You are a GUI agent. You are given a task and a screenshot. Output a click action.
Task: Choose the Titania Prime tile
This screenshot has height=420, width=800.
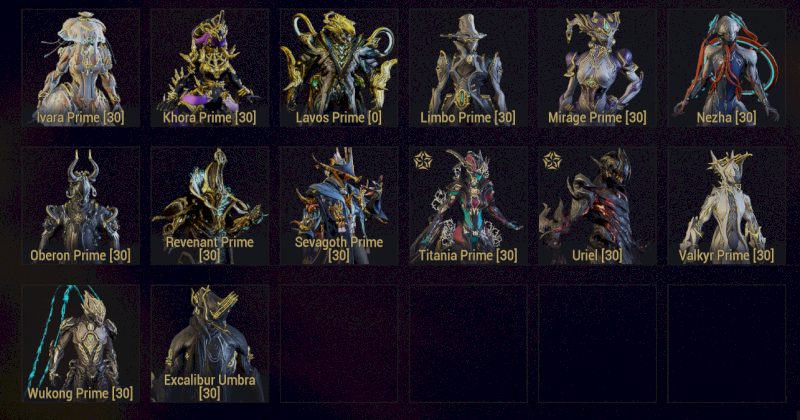coord(468,206)
